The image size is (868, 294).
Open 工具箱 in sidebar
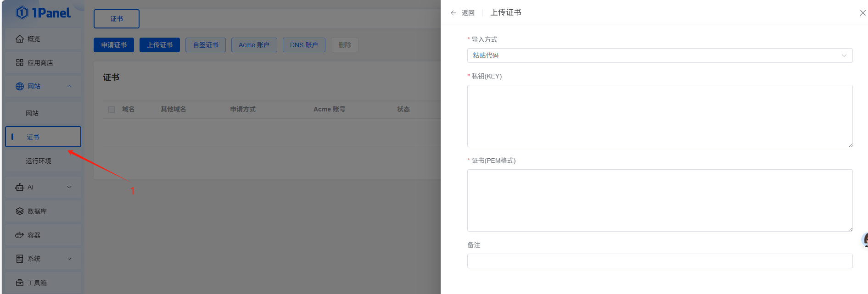coord(43,283)
